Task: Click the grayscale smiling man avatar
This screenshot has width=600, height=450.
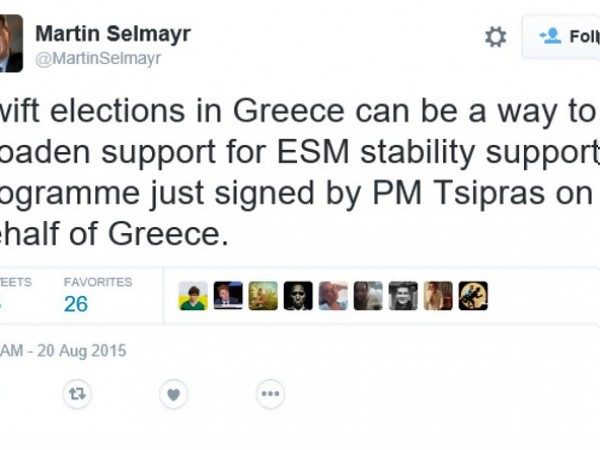Action: coord(403,296)
